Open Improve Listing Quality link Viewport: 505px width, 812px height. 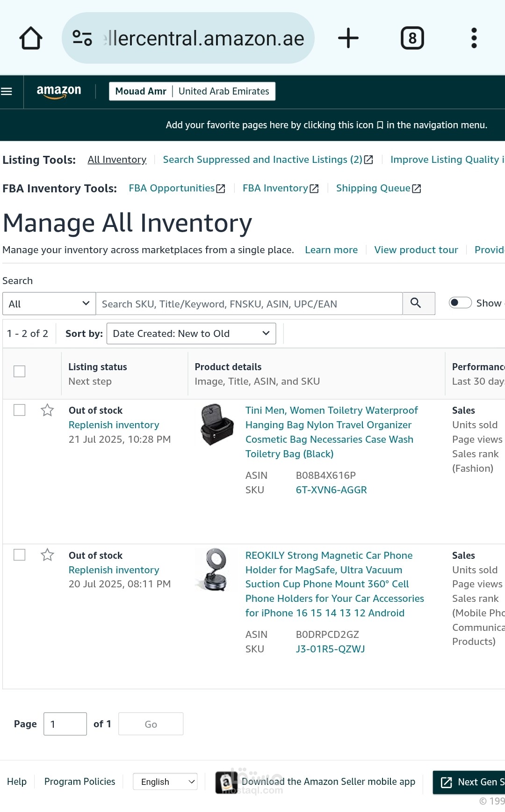[x=447, y=160]
